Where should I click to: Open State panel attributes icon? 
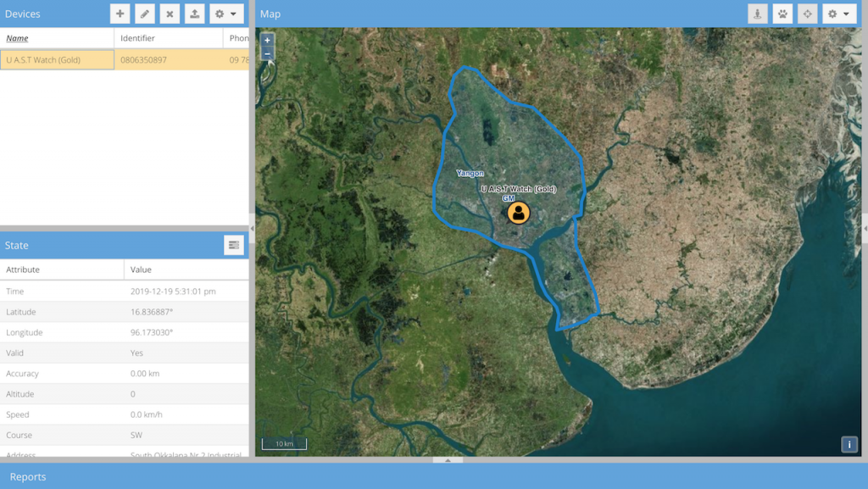click(234, 245)
